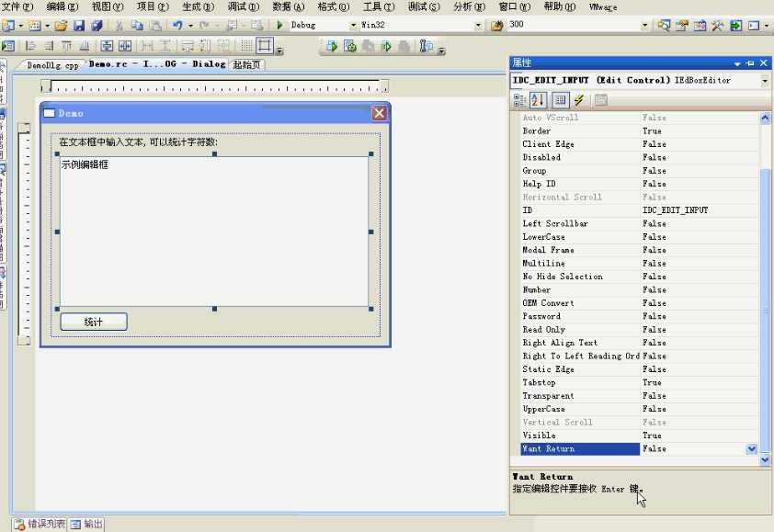Click the Test Dialog icon

click(x=8, y=46)
